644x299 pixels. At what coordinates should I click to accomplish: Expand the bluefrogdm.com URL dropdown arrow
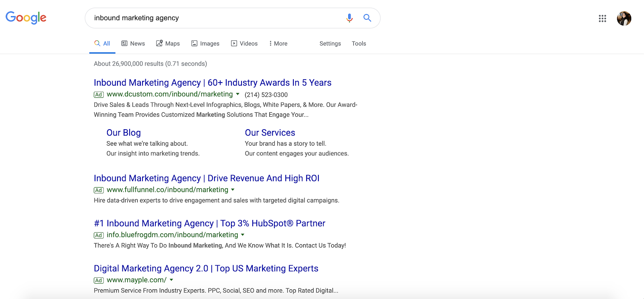click(x=243, y=235)
